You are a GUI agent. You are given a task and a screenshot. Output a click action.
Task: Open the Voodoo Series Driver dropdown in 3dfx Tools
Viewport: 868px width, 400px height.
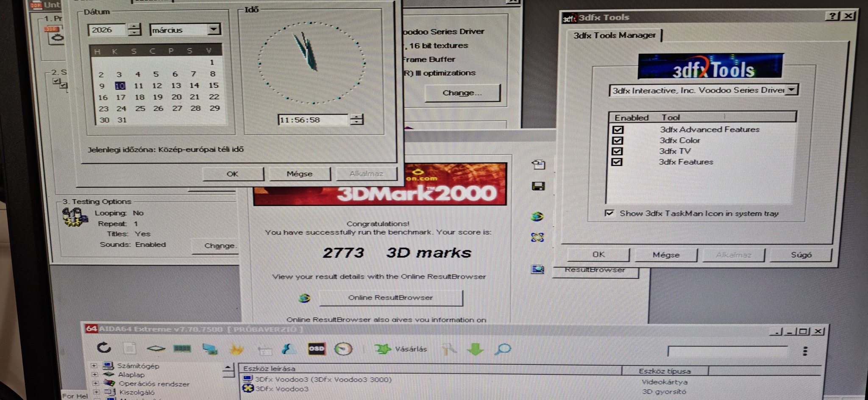(x=792, y=89)
